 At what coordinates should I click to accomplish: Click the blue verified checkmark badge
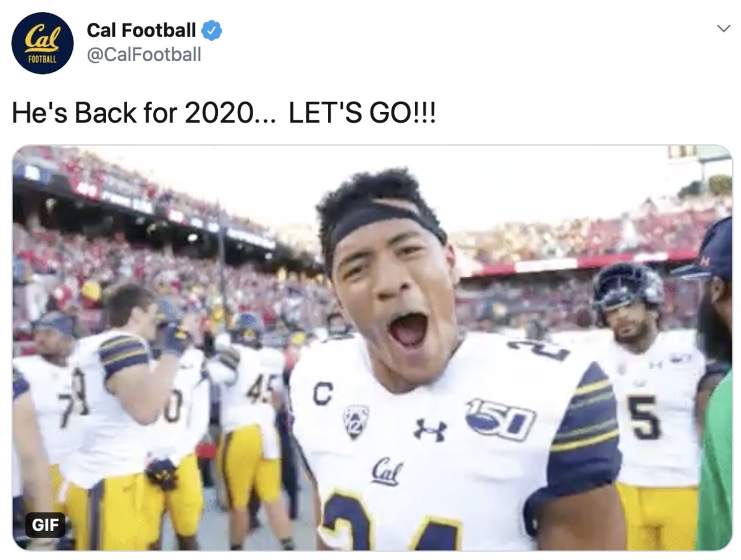click(x=212, y=30)
